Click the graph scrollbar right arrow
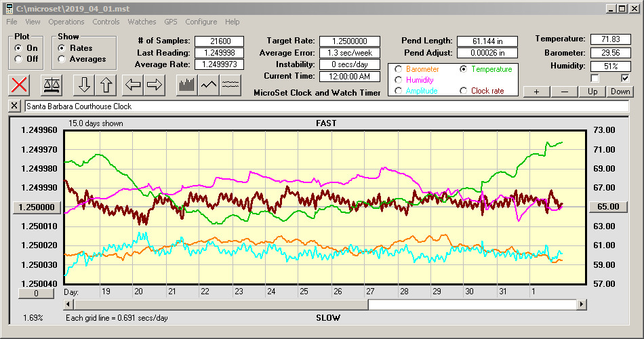Image resolution: width=644 pixels, height=339 pixels. pos(581,304)
